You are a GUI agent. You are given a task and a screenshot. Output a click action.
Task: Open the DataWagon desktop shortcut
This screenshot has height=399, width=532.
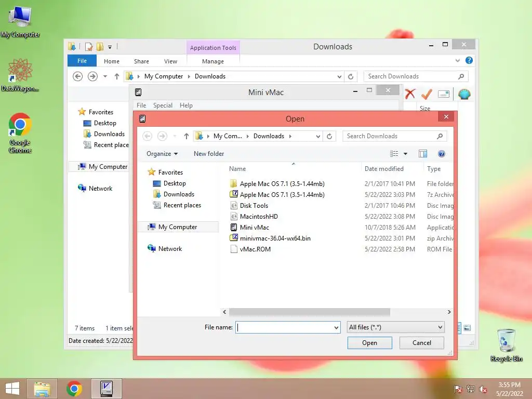[20, 75]
